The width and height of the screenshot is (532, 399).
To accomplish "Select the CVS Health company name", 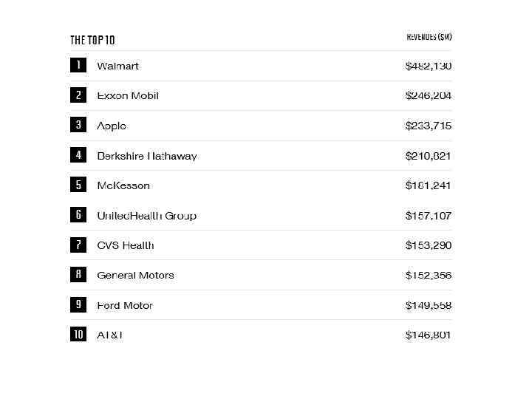I will [x=126, y=245].
